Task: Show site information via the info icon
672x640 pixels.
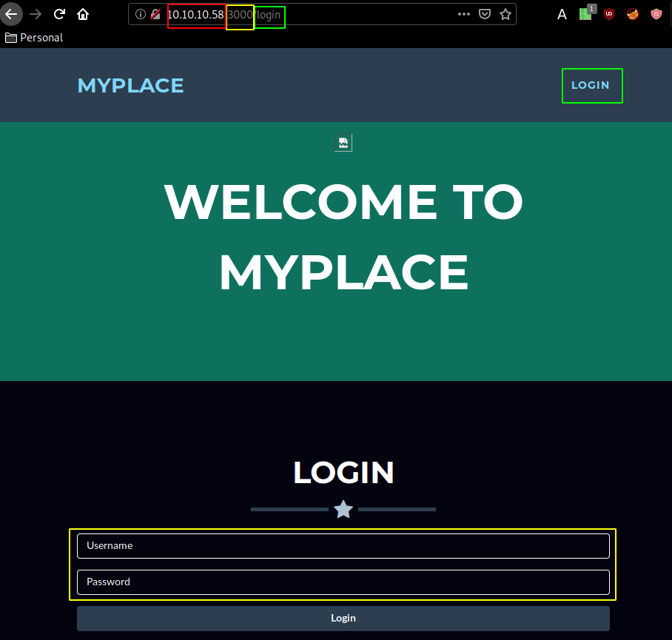Action: click(x=141, y=15)
